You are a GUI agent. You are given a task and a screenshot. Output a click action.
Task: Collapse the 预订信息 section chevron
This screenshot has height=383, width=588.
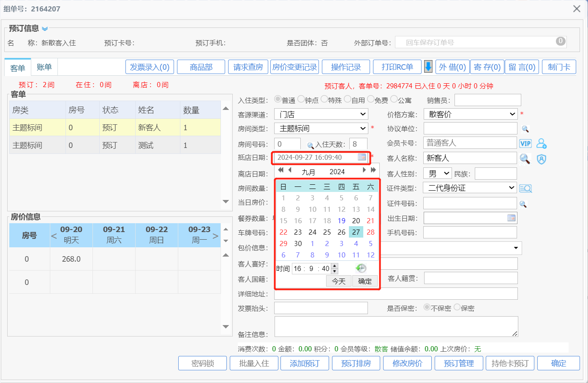click(45, 29)
